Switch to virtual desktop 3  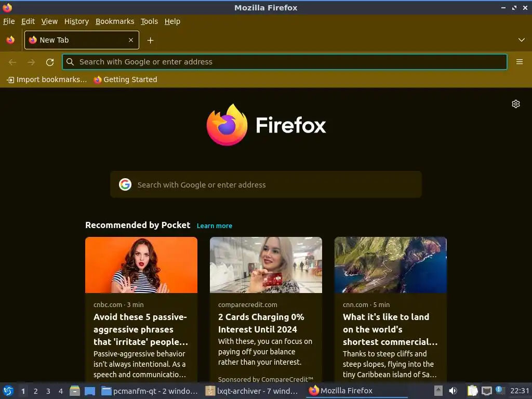click(48, 391)
